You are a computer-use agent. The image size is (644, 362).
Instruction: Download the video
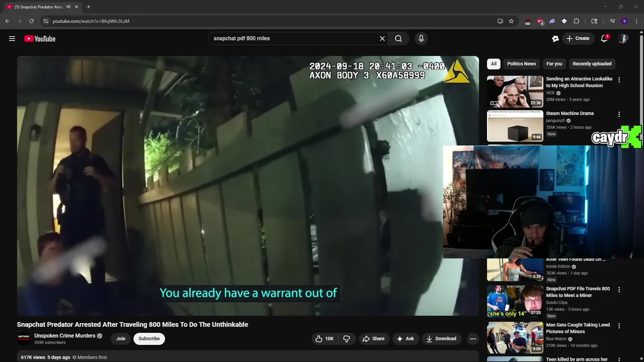(x=441, y=339)
